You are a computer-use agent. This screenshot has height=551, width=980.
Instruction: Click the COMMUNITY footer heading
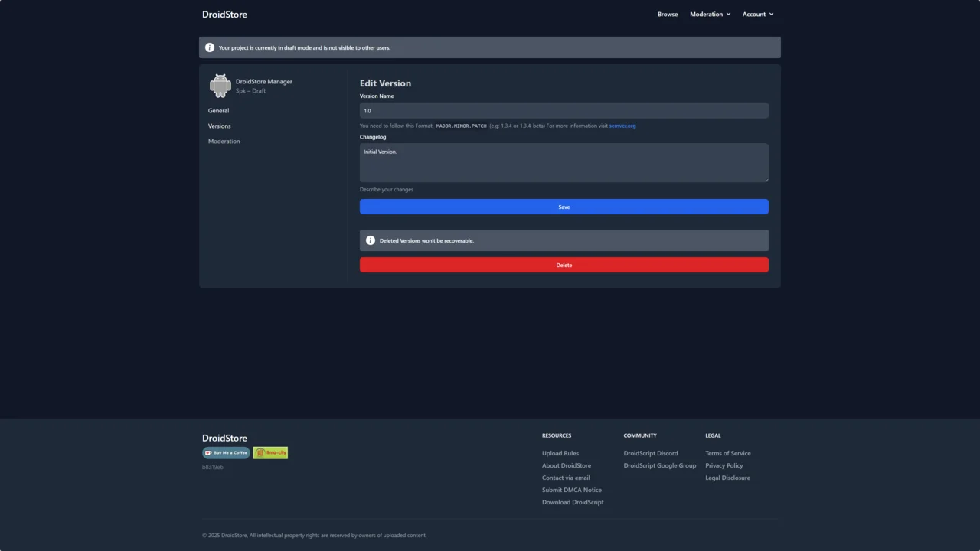pos(640,435)
